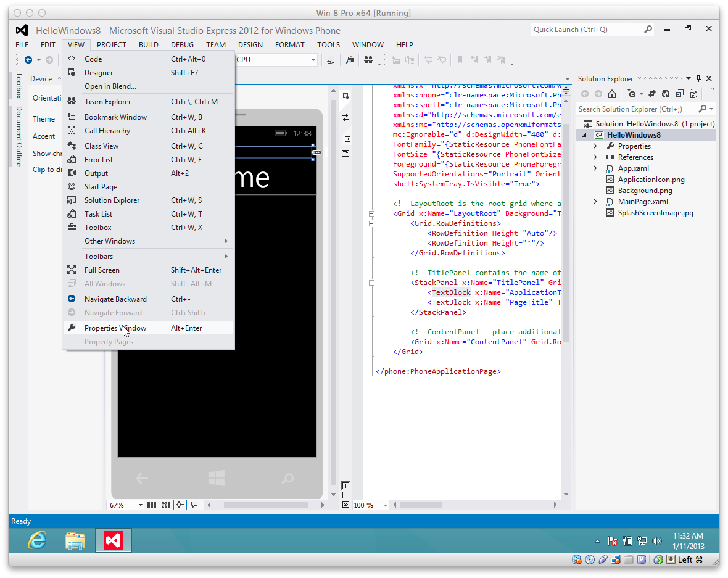Viewport: 728px width, 578px height.
Task: Select Full Screen menu entry
Action: coord(148,270)
